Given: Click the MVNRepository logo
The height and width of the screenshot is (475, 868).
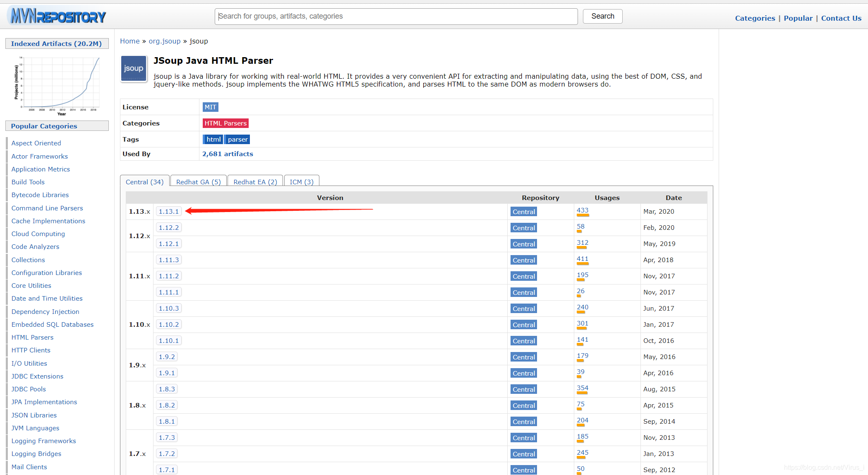Looking at the screenshot, I should [58, 17].
